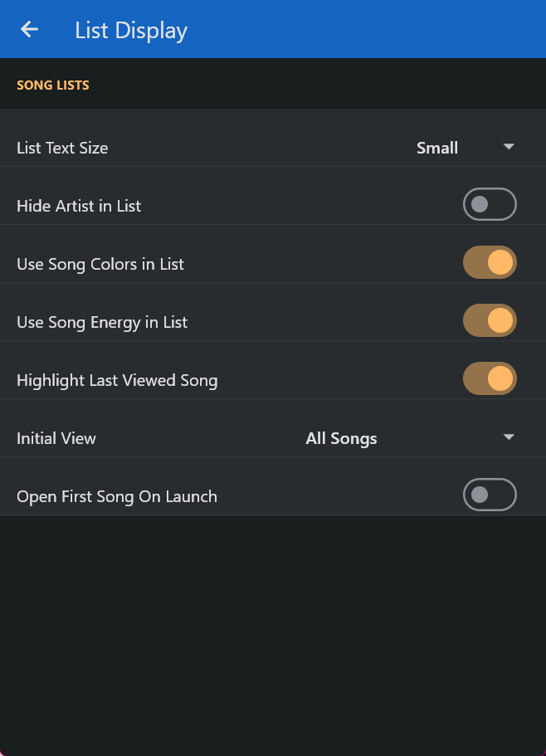Go back using the arrow icon
546x756 pixels.
click(30, 30)
